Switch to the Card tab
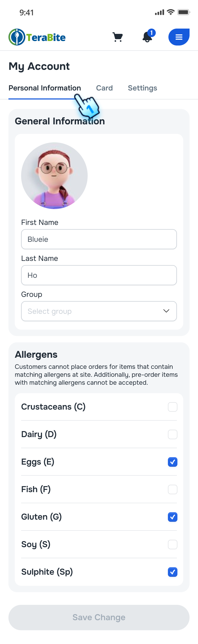Image resolution: width=198 pixels, height=644 pixels. (x=104, y=88)
